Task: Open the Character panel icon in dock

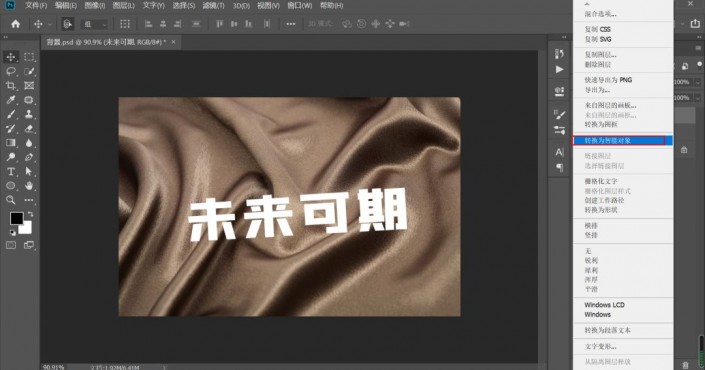Action: pos(559,152)
